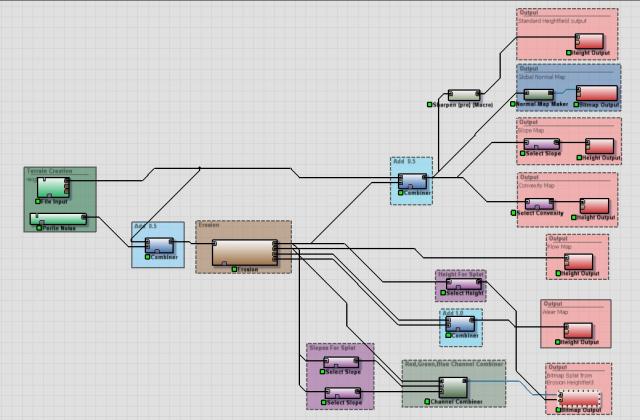
Task: Select the large Erosion node
Action: [x=244, y=252]
